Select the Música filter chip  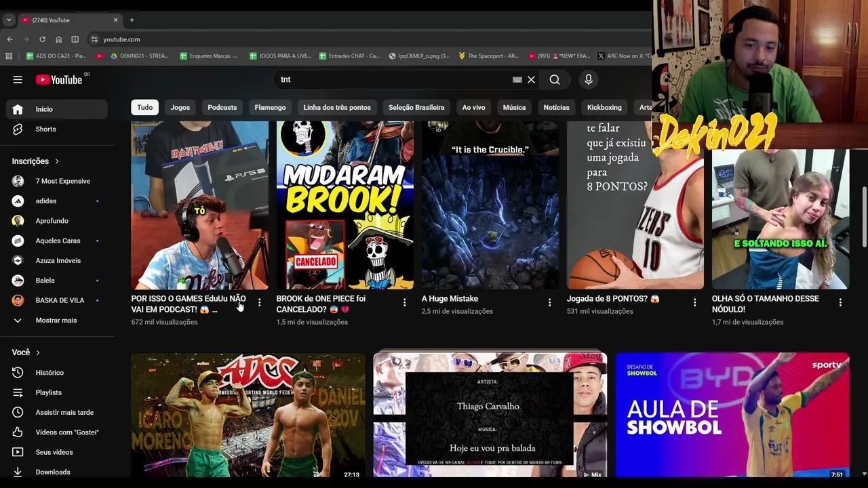(514, 107)
